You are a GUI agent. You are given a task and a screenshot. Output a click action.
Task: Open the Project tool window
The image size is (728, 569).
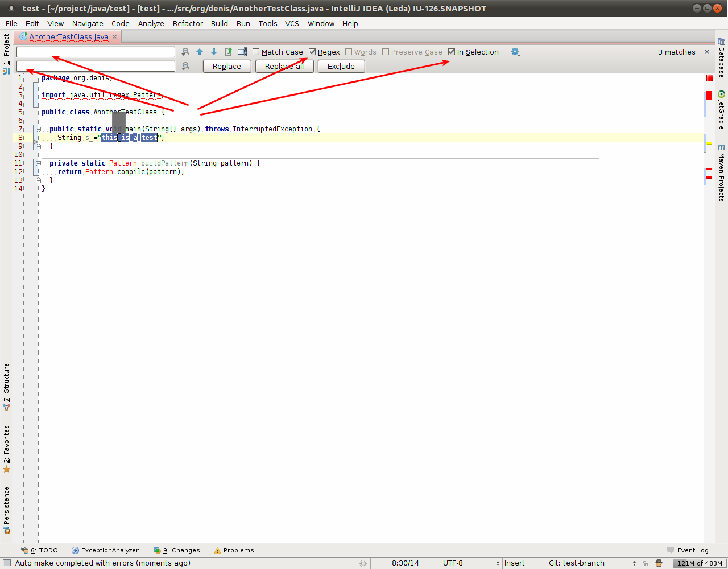point(6,54)
